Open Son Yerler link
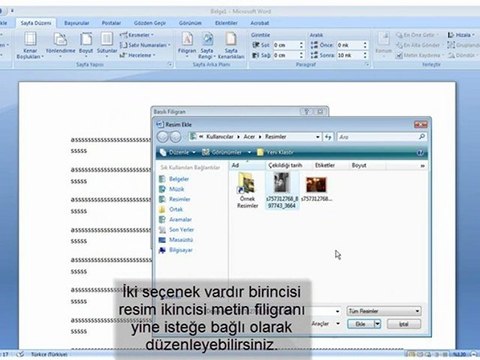 [x=177, y=230]
